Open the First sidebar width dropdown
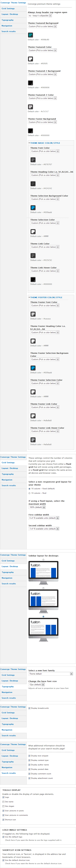Viewport: 76px width, 868px height. (x=44, y=518)
